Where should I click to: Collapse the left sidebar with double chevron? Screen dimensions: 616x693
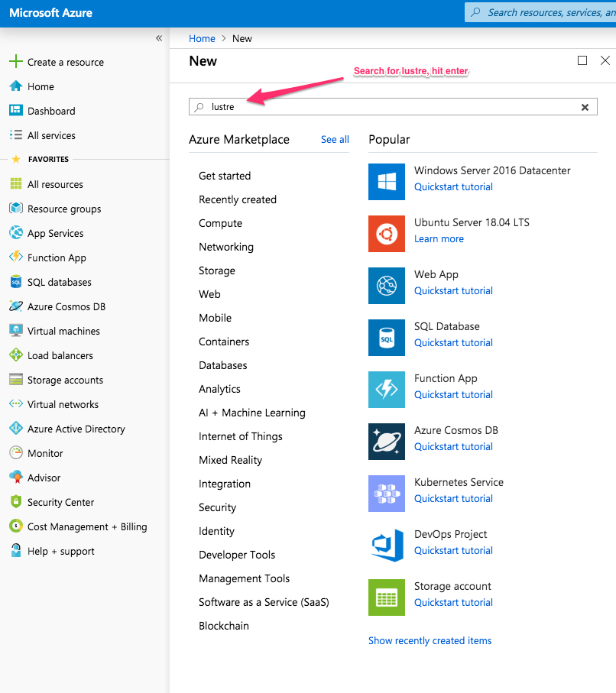coord(159,38)
